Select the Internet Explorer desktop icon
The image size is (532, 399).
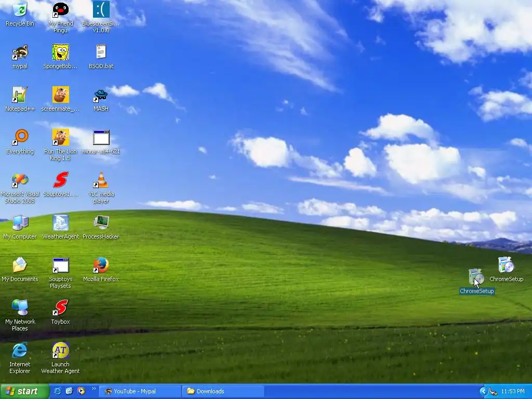pos(20,358)
